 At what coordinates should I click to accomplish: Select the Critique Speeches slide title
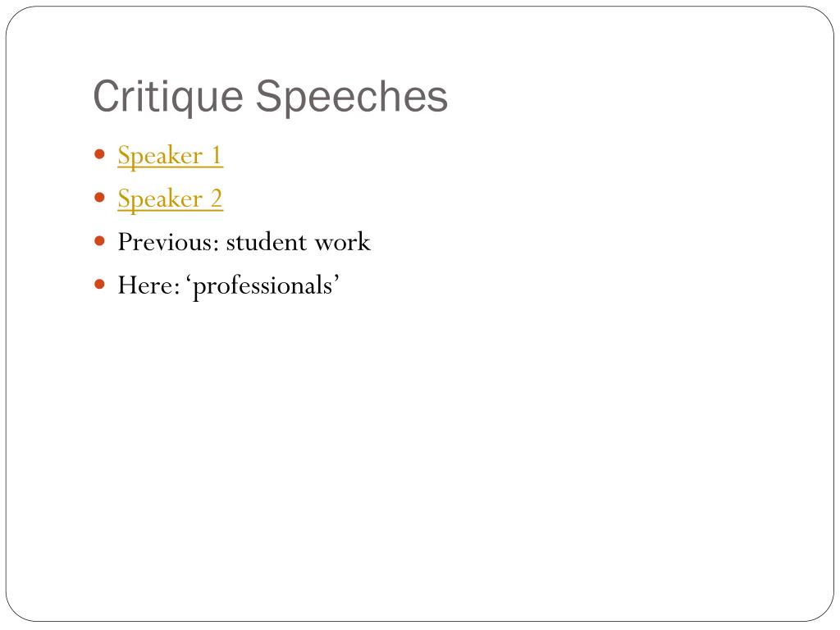270,97
